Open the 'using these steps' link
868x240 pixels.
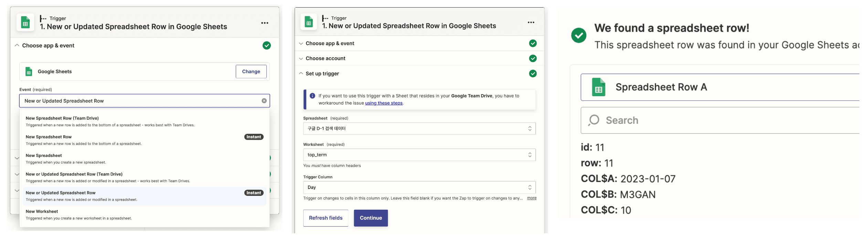pyautogui.click(x=384, y=103)
